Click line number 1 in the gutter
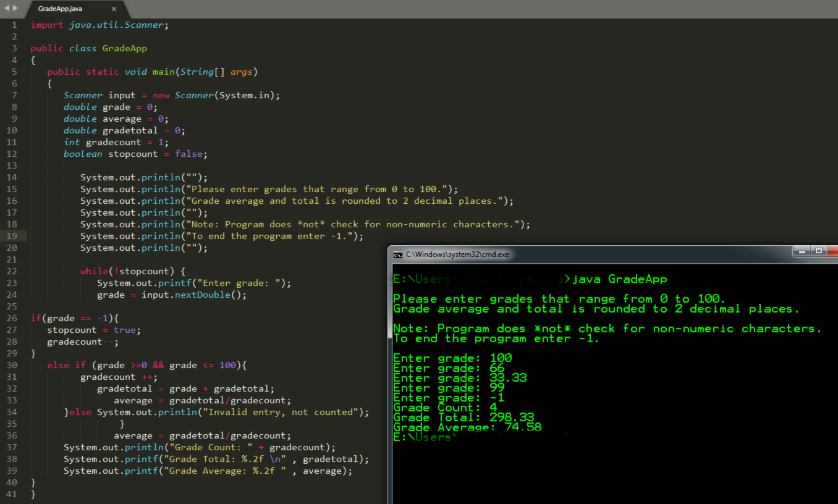838x504 pixels. pyautogui.click(x=14, y=25)
